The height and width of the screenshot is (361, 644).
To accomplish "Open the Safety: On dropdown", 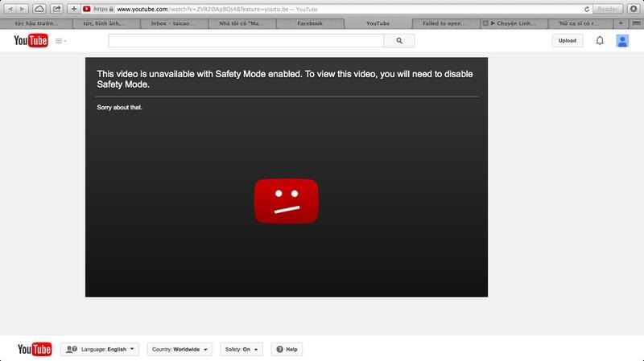I will pyautogui.click(x=242, y=350).
